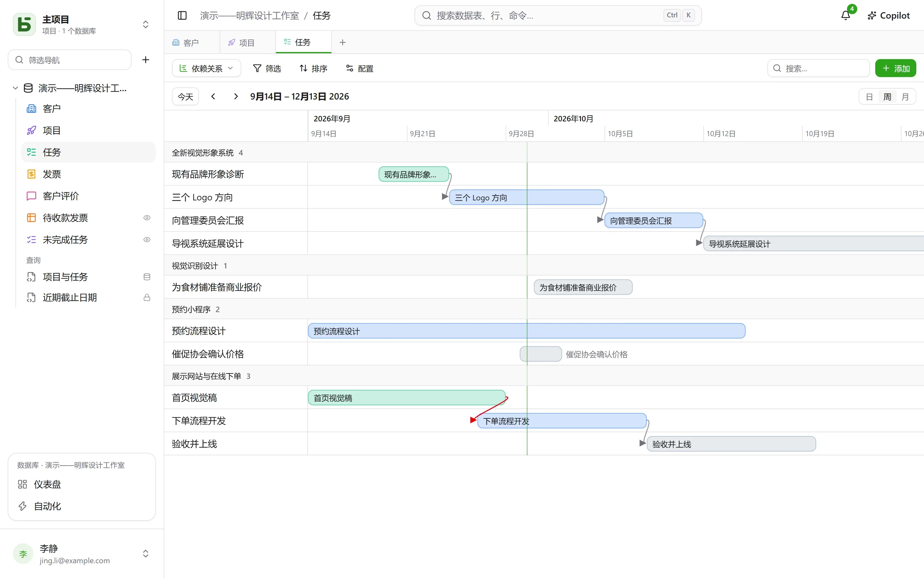Open the 筛选 filter option
Viewport: 924px width, 578px height.
(267, 68)
